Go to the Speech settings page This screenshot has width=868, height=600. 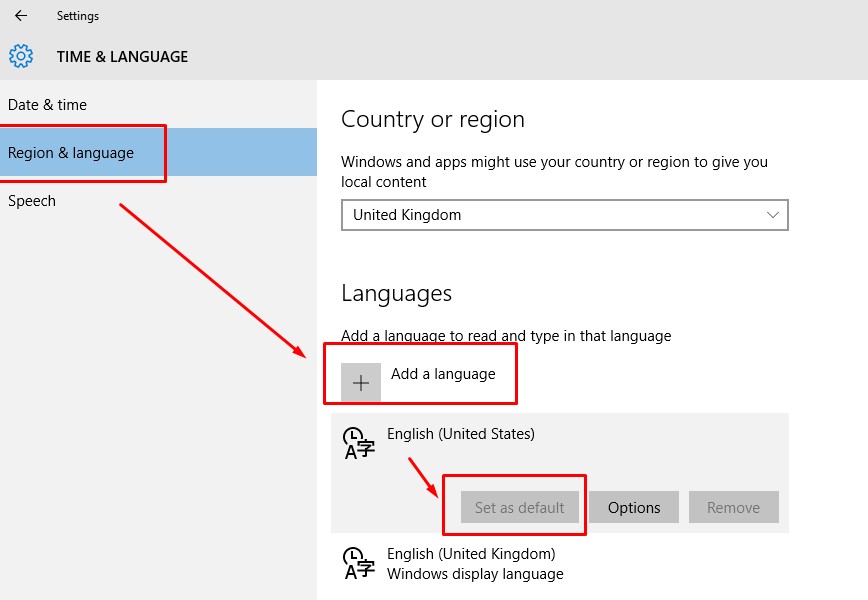pyautogui.click(x=32, y=201)
